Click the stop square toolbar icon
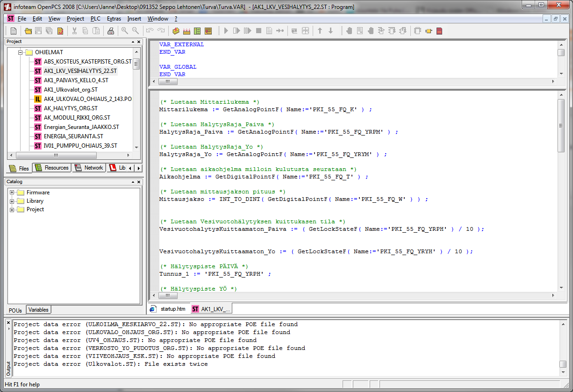Viewport: 573px width, 392px height. tap(258, 31)
